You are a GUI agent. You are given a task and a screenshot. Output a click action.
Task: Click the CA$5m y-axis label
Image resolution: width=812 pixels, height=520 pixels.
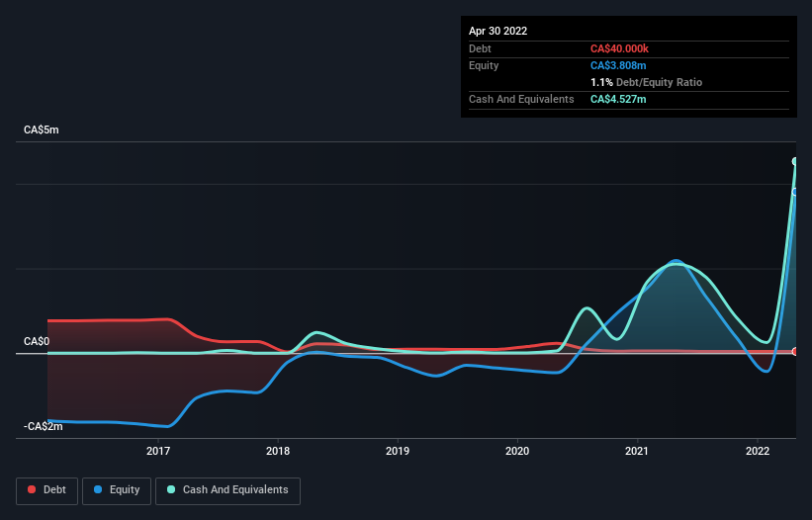point(42,130)
